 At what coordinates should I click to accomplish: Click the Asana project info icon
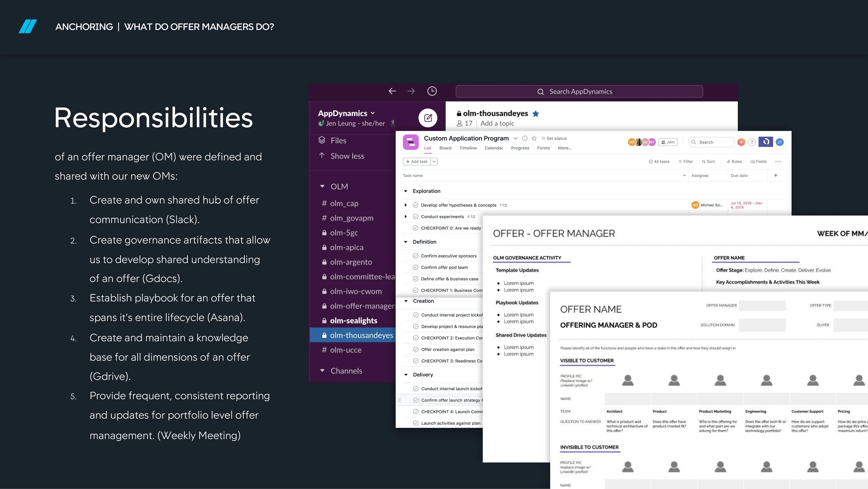(x=525, y=138)
